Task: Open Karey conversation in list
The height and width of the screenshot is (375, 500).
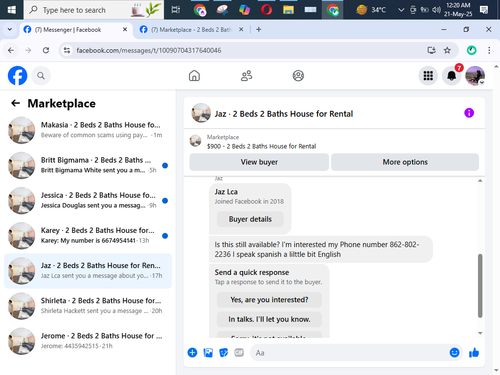Action: coord(88,236)
